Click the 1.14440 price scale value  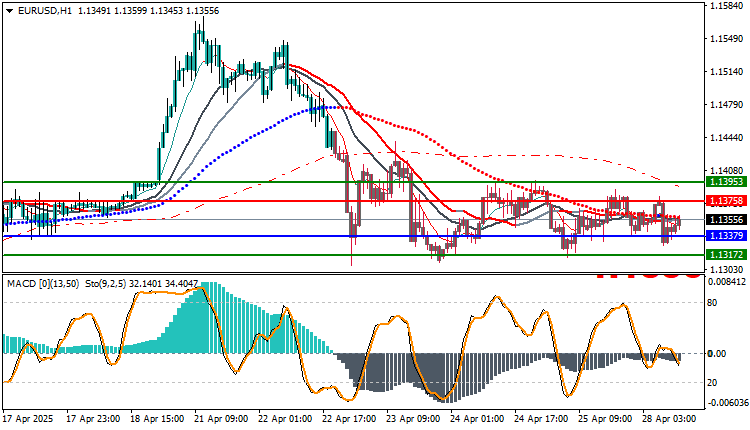pyautogui.click(x=726, y=138)
